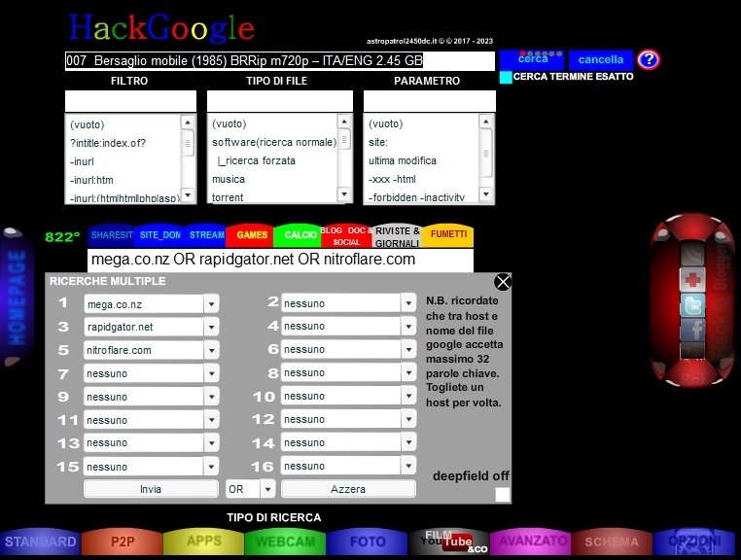Open host dropdown 14
The height and width of the screenshot is (560, 741).
(x=408, y=442)
